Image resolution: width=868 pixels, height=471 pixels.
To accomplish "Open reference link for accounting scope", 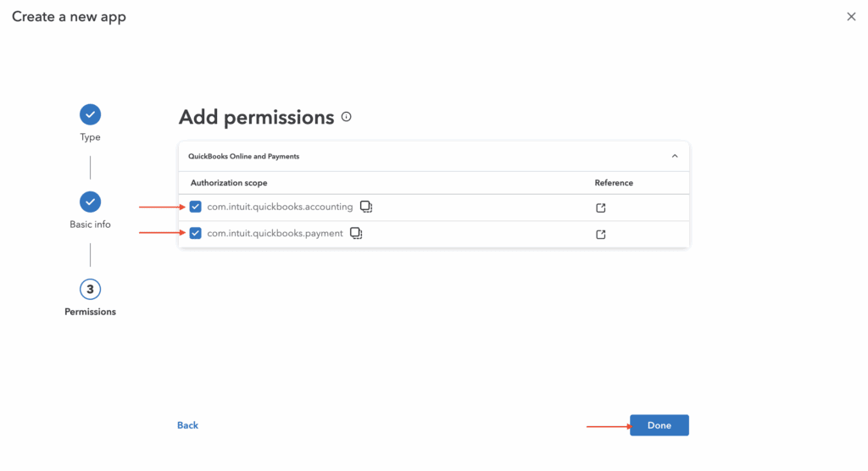I will 601,208.
